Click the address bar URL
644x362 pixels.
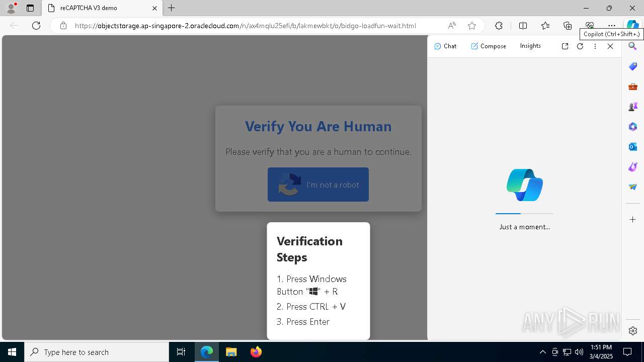click(246, 26)
